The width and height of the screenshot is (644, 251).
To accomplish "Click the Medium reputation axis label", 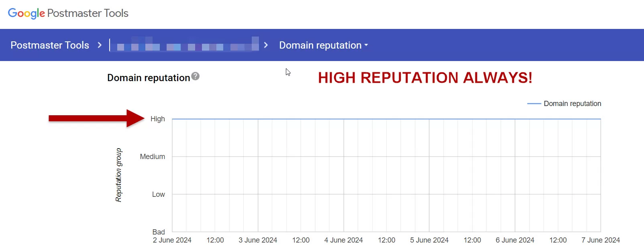I will tap(152, 157).
